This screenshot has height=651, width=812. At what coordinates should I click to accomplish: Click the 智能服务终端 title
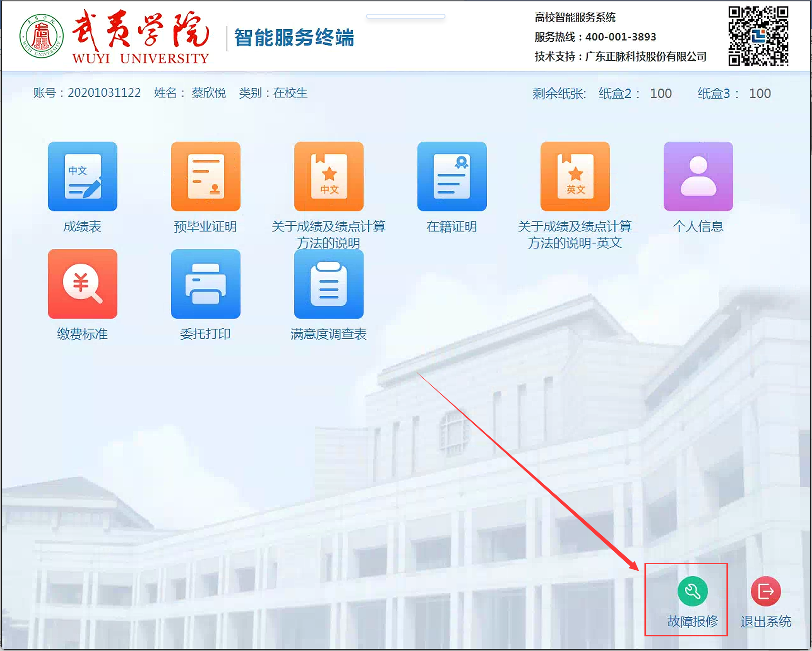294,37
